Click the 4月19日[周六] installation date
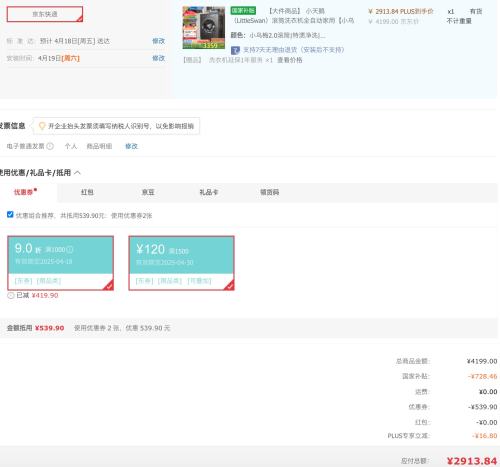Screen dimensions: 500x467 click(x=59, y=58)
